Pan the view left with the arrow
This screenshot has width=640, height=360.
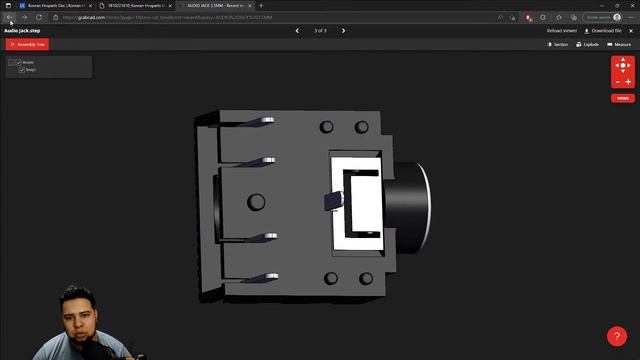pos(617,65)
